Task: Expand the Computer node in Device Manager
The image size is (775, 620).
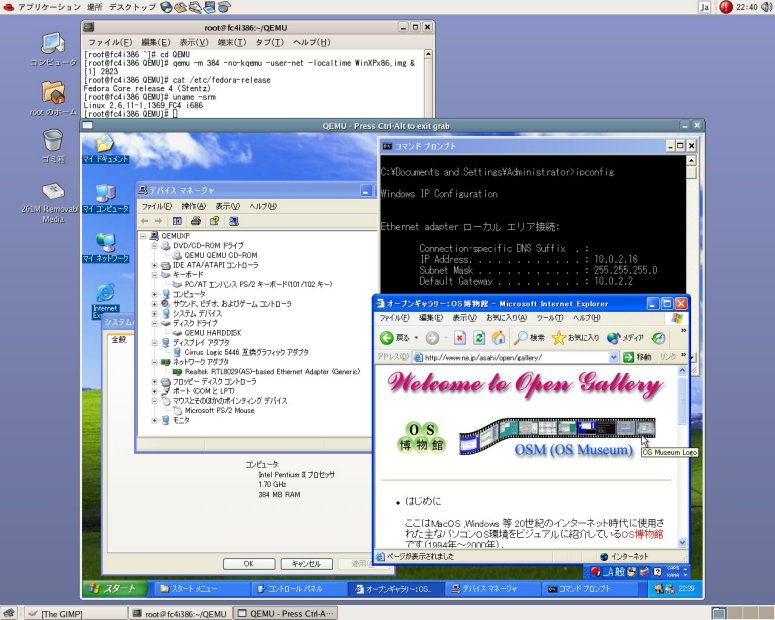Action: (x=154, y=294)
